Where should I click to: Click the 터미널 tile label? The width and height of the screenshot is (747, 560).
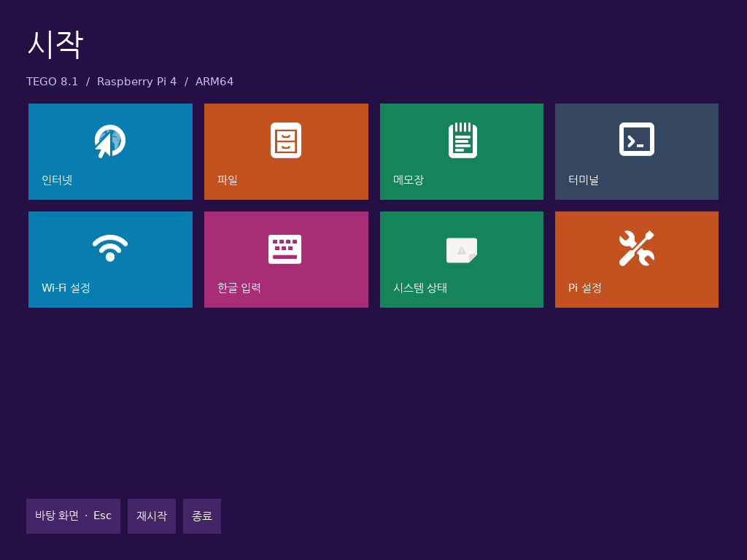coord(584,180)
